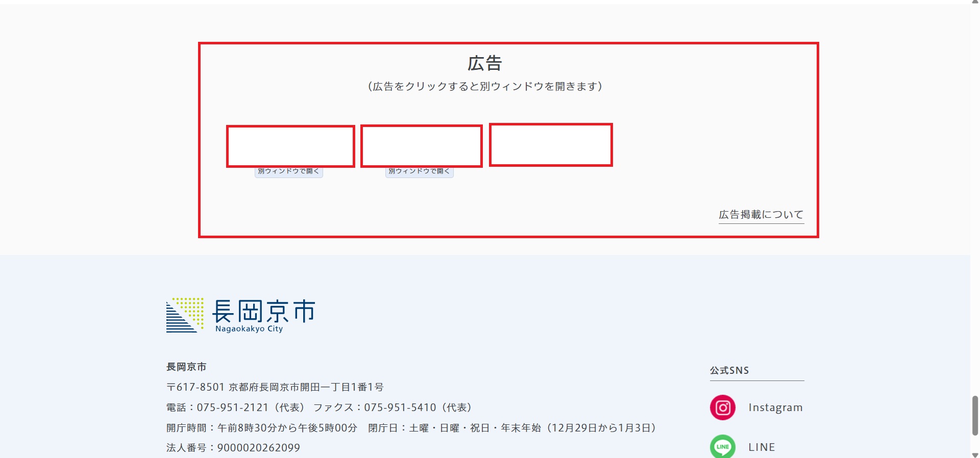The height and width of the screenshot is (458, 980).
Task: Open the 広告掲載について link
Action: pyautogui.click(x=761, y=215)
